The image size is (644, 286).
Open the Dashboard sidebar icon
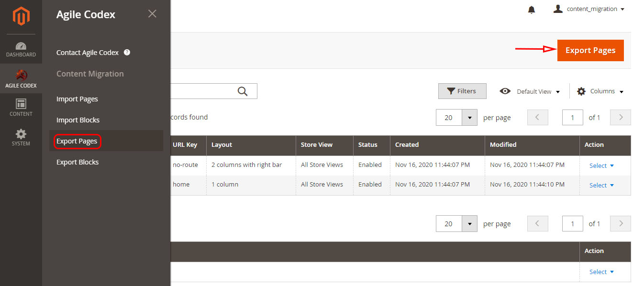coord(21,49)
